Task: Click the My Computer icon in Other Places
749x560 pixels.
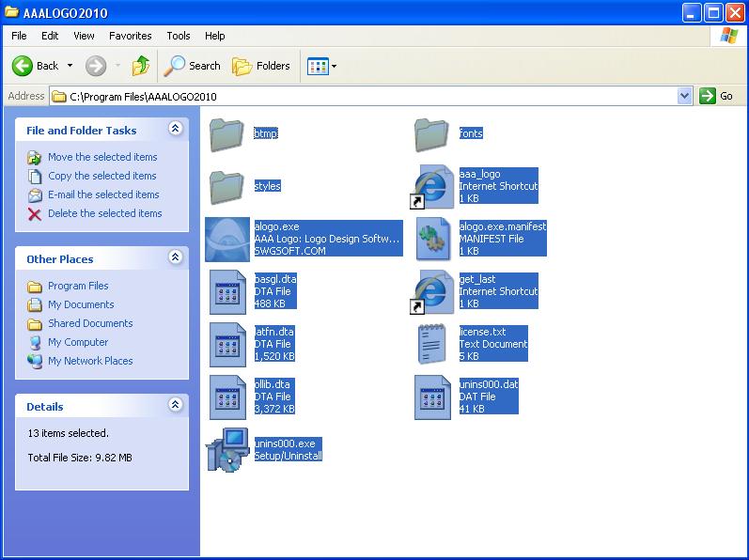Action: click(x=35, y=343)
